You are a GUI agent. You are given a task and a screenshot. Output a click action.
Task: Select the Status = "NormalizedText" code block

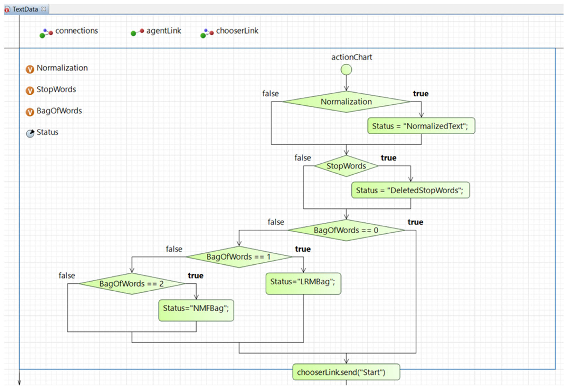coord(421,126)
